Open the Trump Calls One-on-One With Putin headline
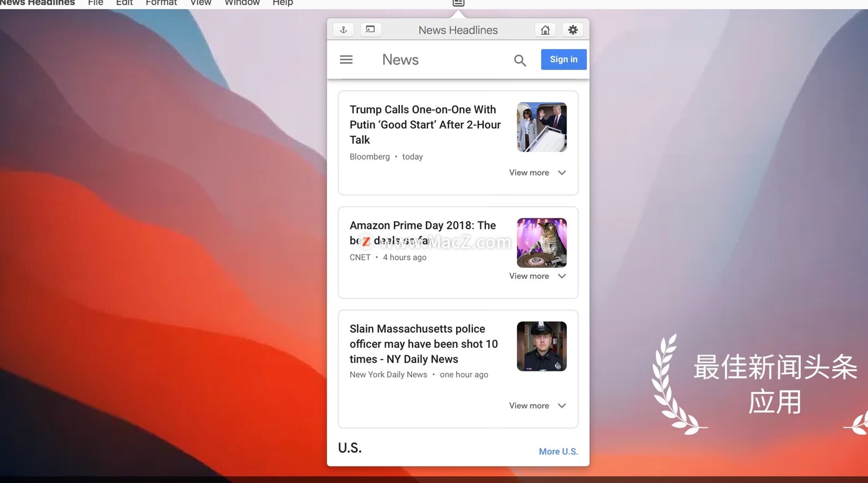The image size is (868, 483). click(425, 125)
